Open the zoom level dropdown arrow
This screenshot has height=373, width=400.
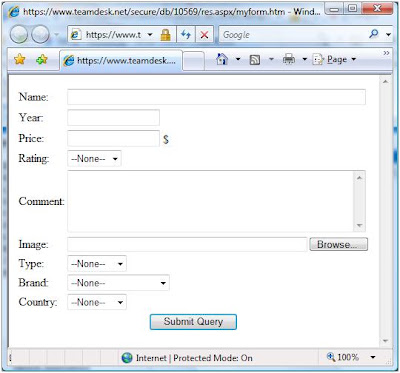click(373, 358)
